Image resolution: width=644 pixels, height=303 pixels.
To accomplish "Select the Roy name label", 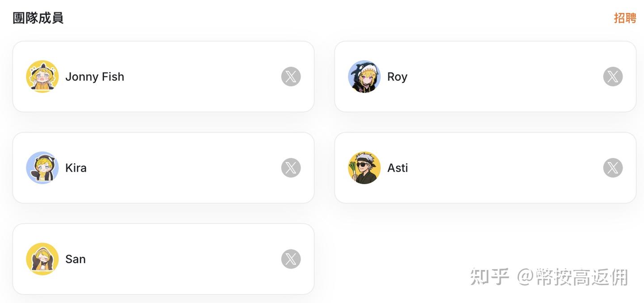I will click(397, 77).
